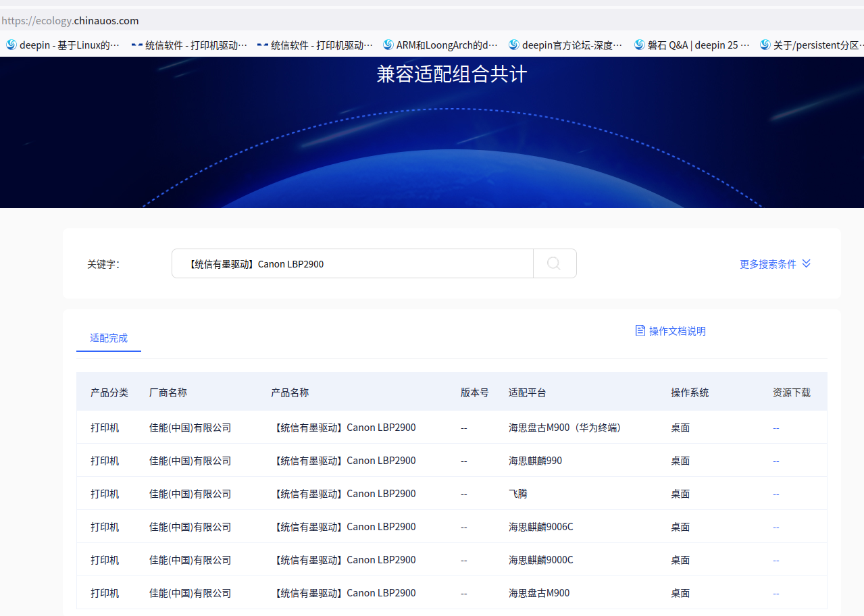Viewport: 864px width, 616px height.
Task: Click favicon of deepin - 基于Linux bookmark
Action: [11, 45]
